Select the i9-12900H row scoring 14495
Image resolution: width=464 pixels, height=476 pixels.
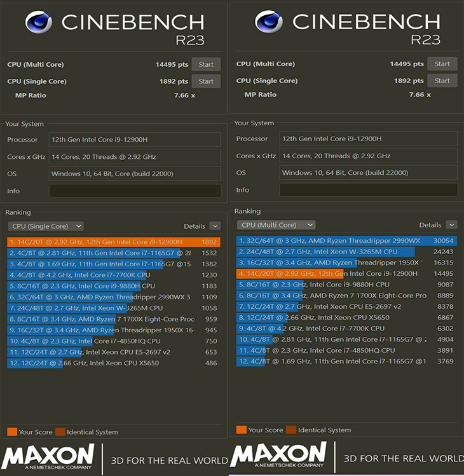point(346,273)
